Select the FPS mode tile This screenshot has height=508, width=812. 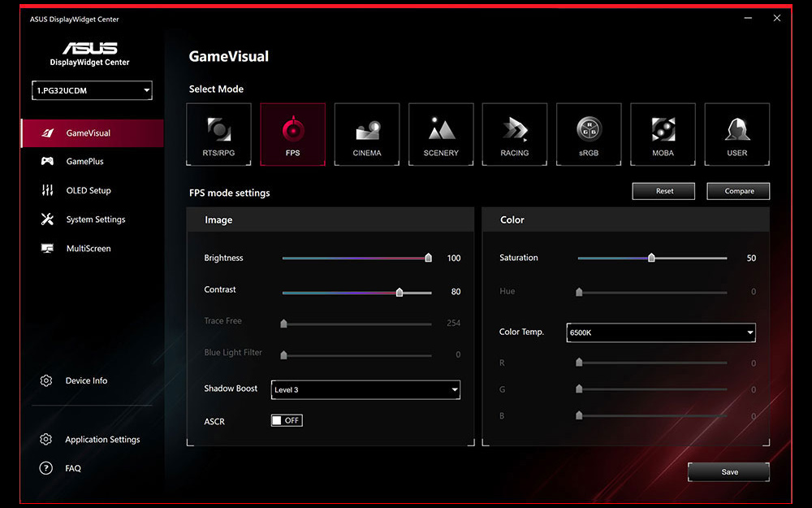(292, 133)
